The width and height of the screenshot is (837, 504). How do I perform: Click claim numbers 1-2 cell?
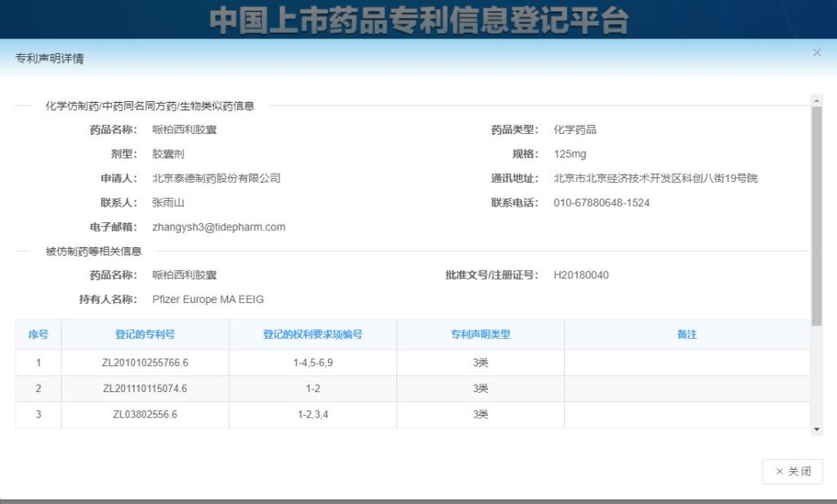(313, 389)
